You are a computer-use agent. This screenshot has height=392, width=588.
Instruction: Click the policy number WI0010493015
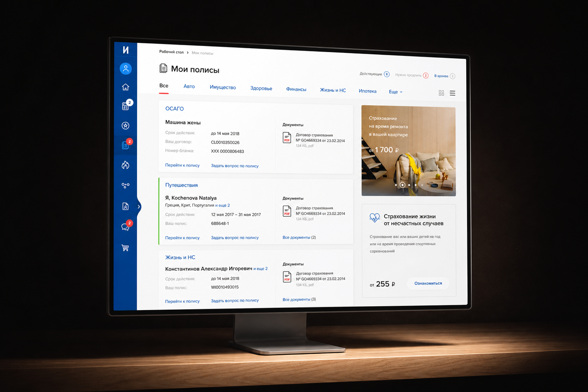(x=225, y=287)
